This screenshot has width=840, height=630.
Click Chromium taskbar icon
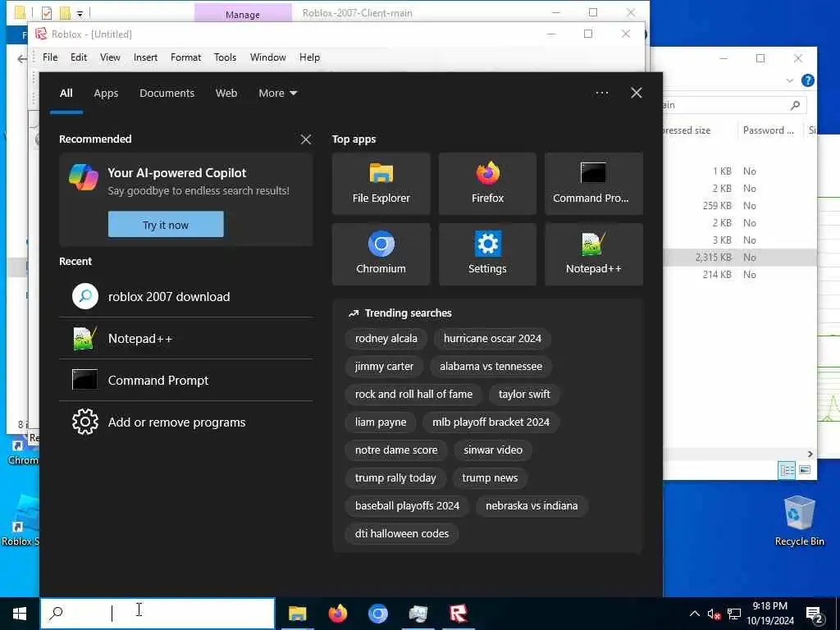(x=377, y=614)
